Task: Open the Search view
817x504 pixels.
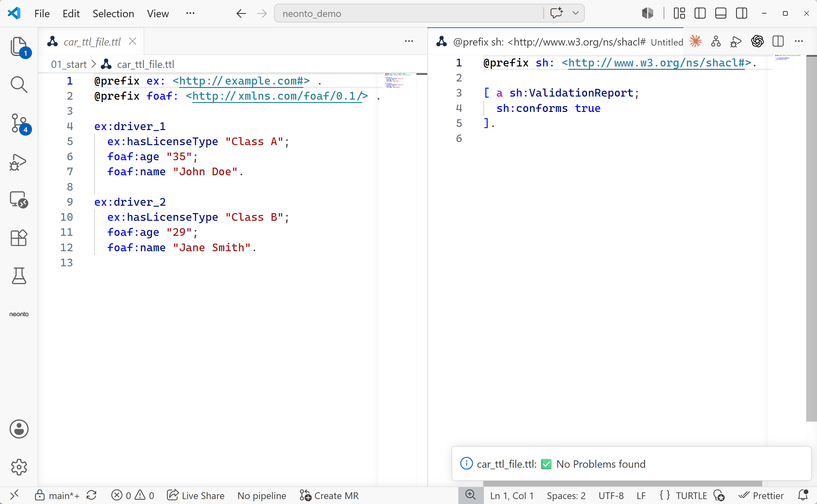Action: tap(19, 85)
